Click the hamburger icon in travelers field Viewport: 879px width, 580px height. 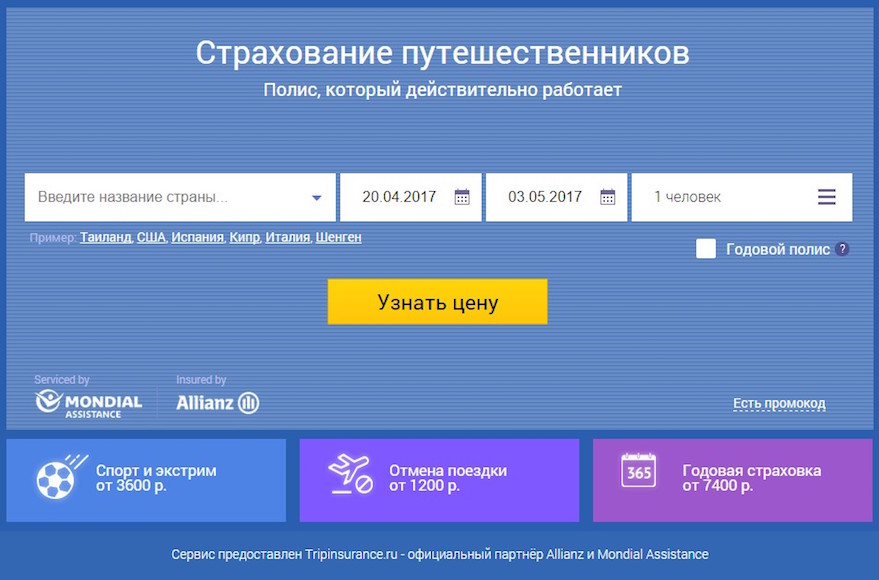pos(826,197)
